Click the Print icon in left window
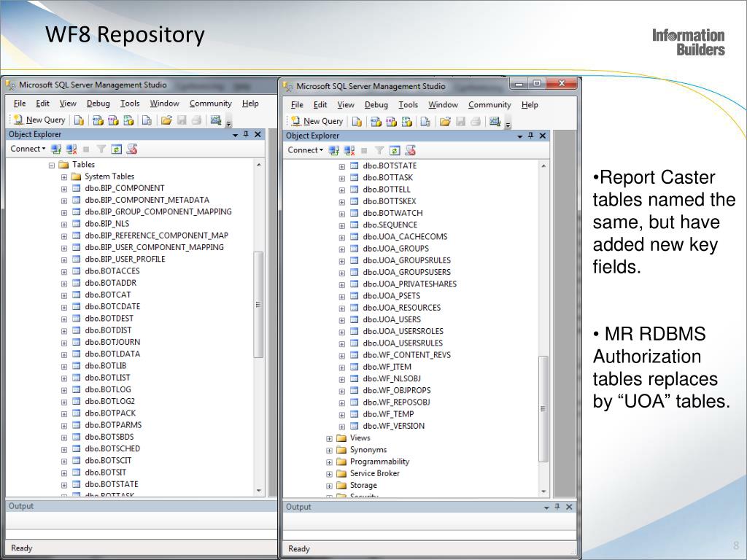Viewport: 747px width, 560px height. coord(196,120)
